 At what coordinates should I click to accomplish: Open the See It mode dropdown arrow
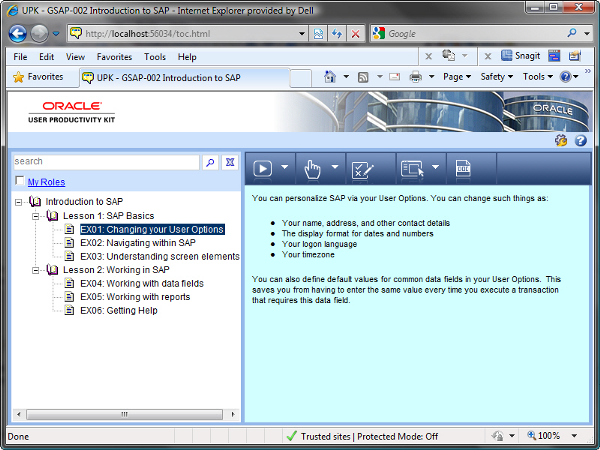pos(285,167)
